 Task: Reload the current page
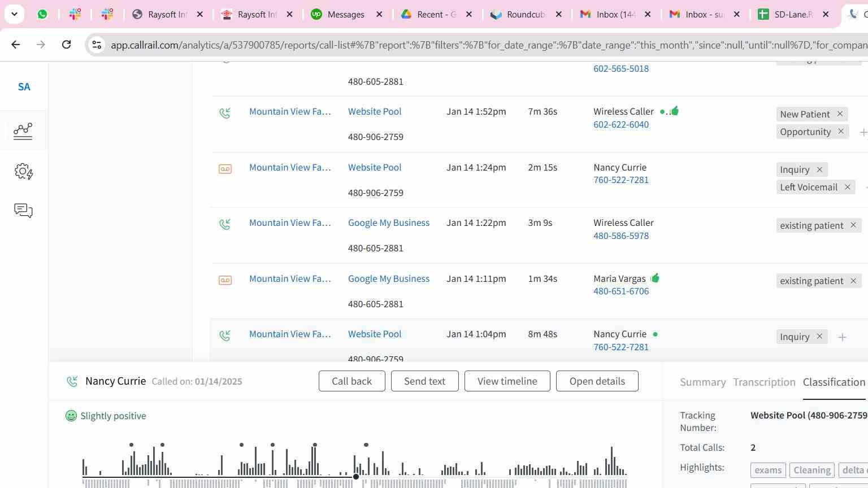[66, 45]
